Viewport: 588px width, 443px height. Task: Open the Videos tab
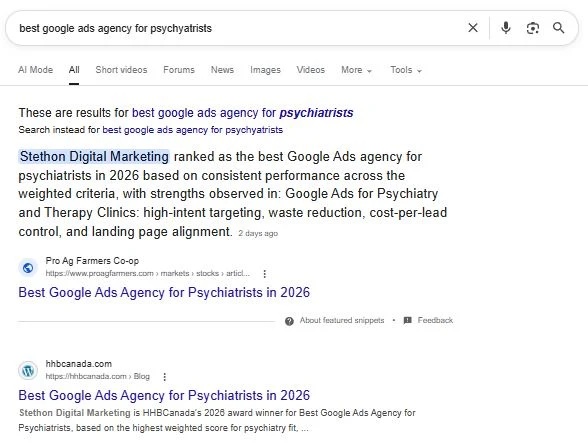[x=310, y=70]
